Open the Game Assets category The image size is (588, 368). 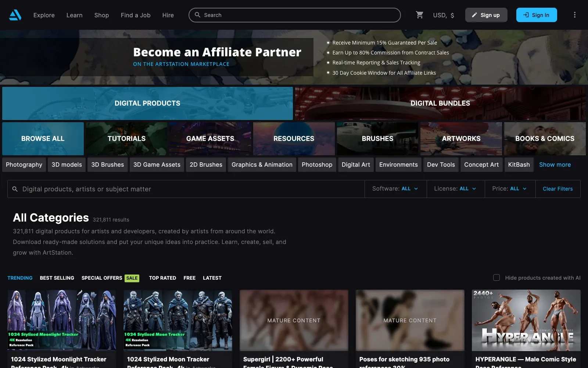(210, 139)
